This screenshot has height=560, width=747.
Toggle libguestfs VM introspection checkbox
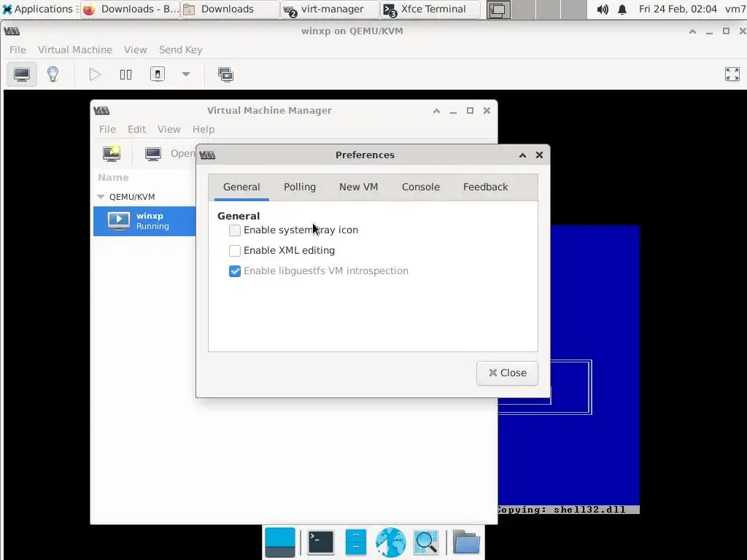pyautogui.click(x=234, y=271)
